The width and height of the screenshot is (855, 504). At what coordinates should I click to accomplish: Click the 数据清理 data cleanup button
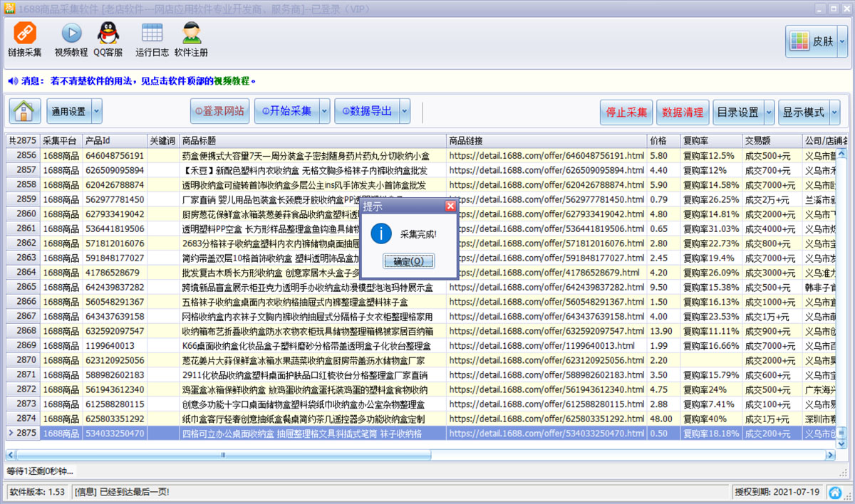click(x=683, y=112)
